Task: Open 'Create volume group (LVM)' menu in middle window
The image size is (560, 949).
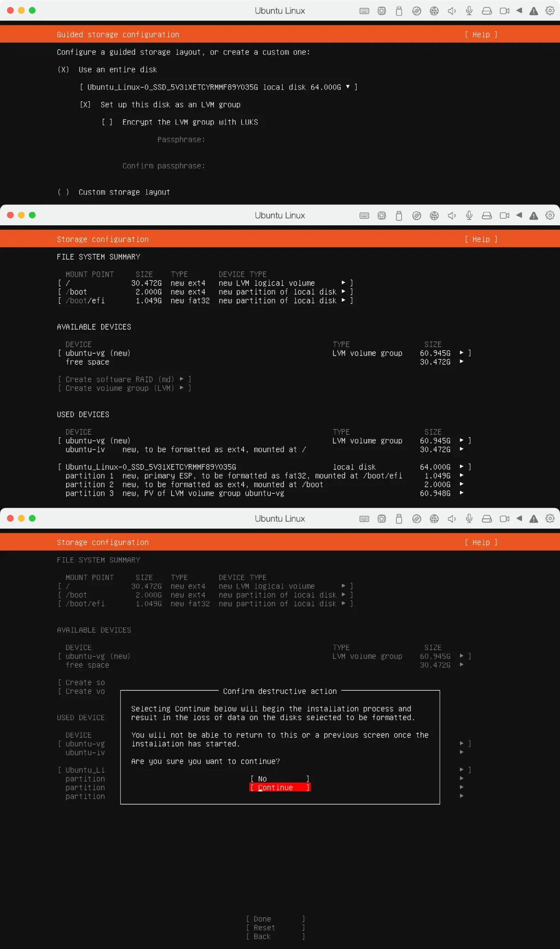Action: click(x=124, y=388)
